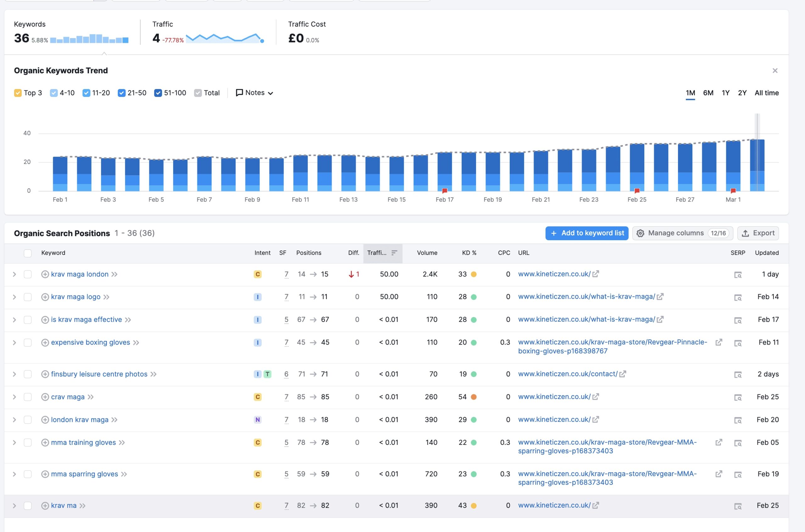Open SERP view for london krav maga
The image size is (805, 532).
[737, 420]
